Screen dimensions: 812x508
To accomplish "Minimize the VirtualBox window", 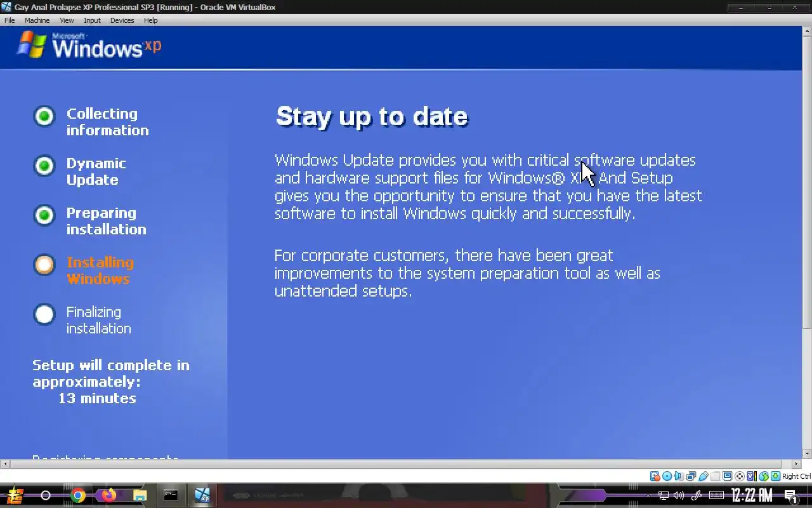I will pyautogui.click(x=740, y=7).
